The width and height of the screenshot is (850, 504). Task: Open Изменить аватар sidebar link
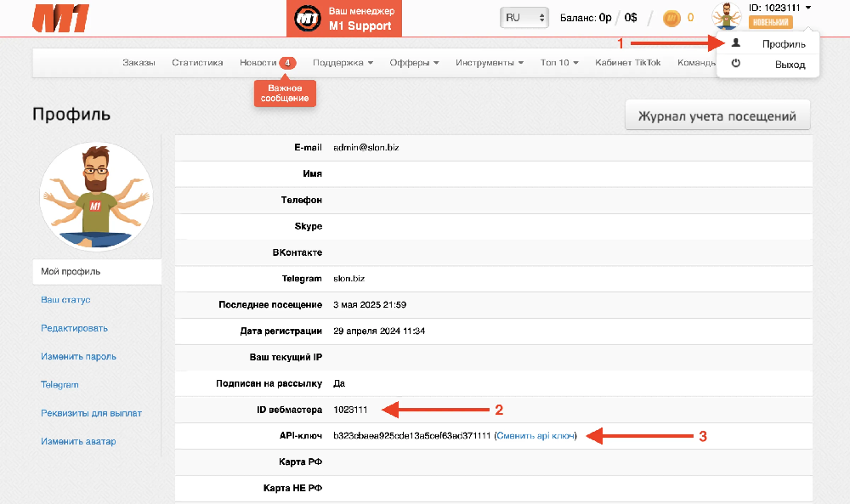click(78, 441)
